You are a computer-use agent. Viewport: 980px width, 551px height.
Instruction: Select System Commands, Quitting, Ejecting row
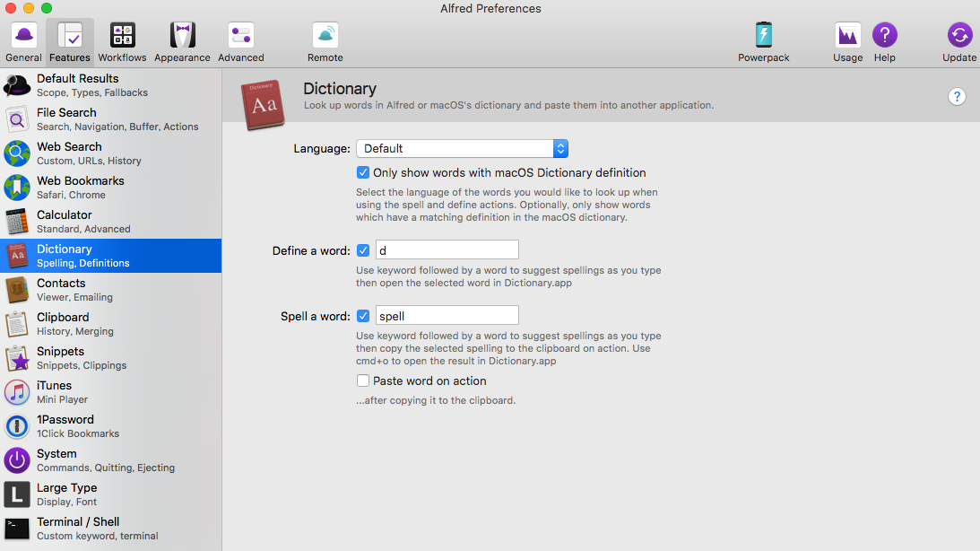click(110, 459)
